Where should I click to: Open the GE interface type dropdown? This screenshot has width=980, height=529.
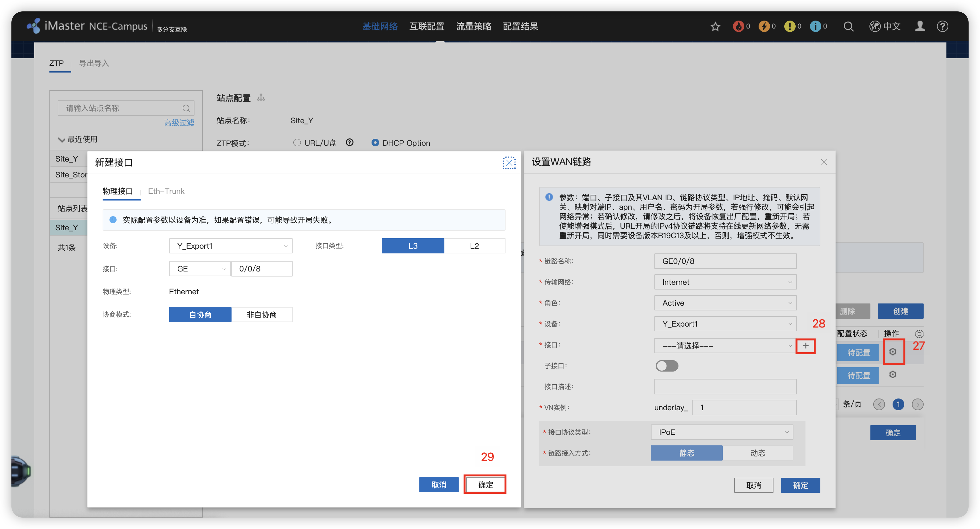click(200, 269)
